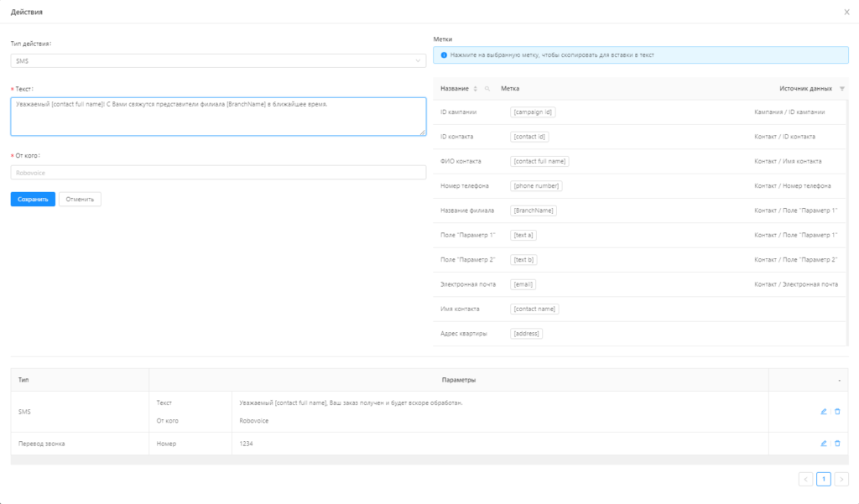Copy the [text a] label tag
Screen dimensions: 859x504
point(523,236)
